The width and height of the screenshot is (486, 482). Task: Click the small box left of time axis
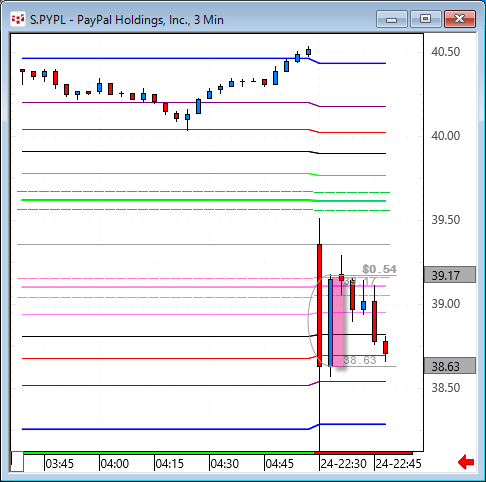17,462
